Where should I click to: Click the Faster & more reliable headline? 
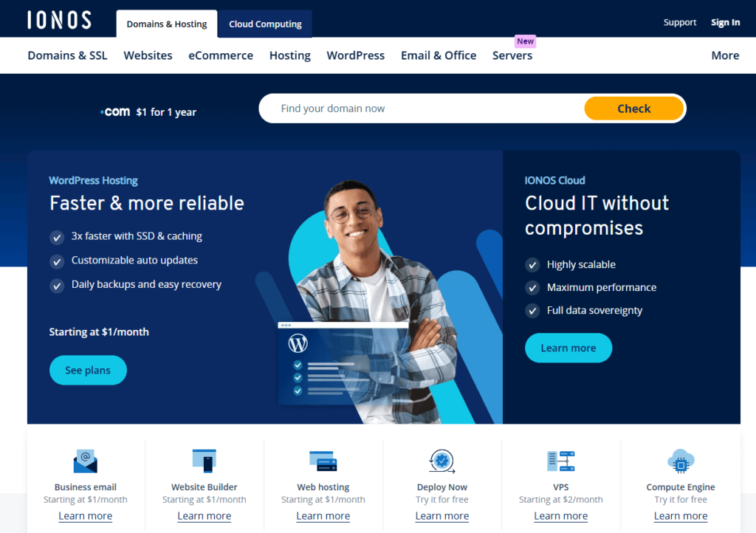tap(147, 203)
